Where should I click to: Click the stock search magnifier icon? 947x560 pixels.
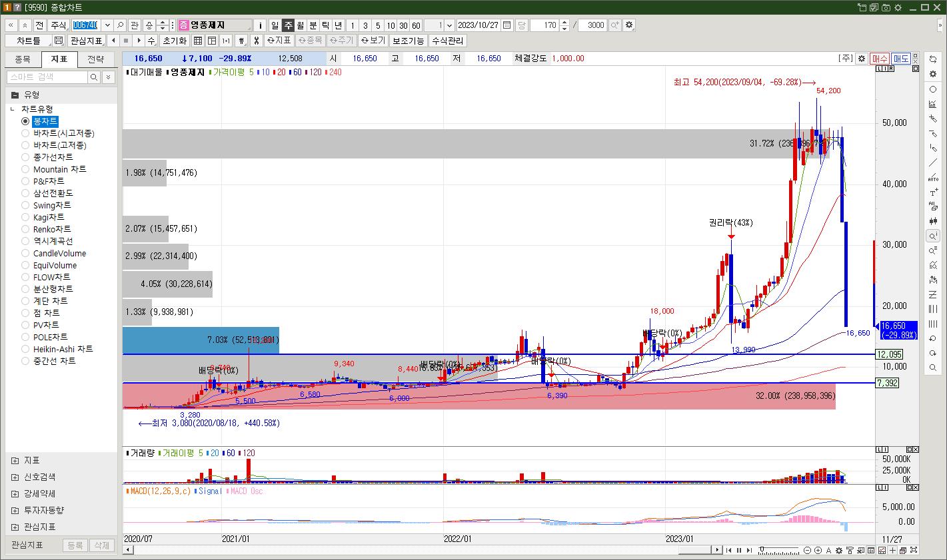coord(121,25)
